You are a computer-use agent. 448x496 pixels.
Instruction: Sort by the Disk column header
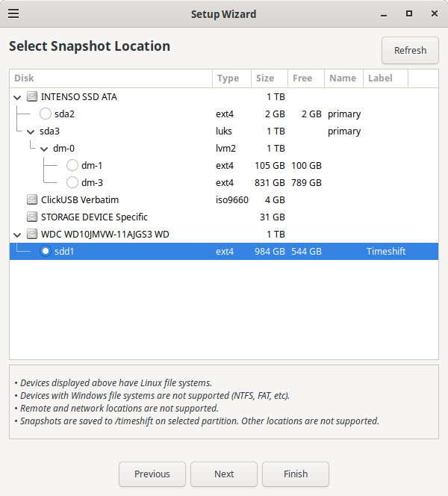111,78
